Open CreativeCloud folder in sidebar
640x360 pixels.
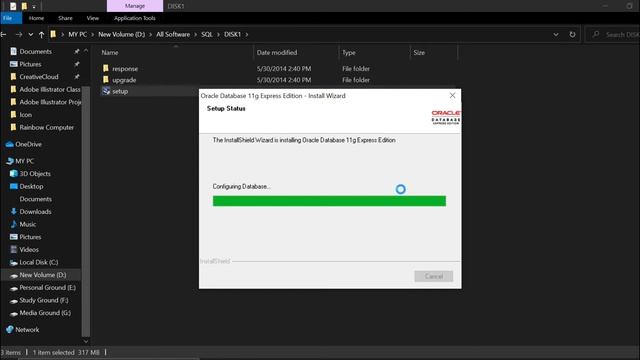[39, 77]
